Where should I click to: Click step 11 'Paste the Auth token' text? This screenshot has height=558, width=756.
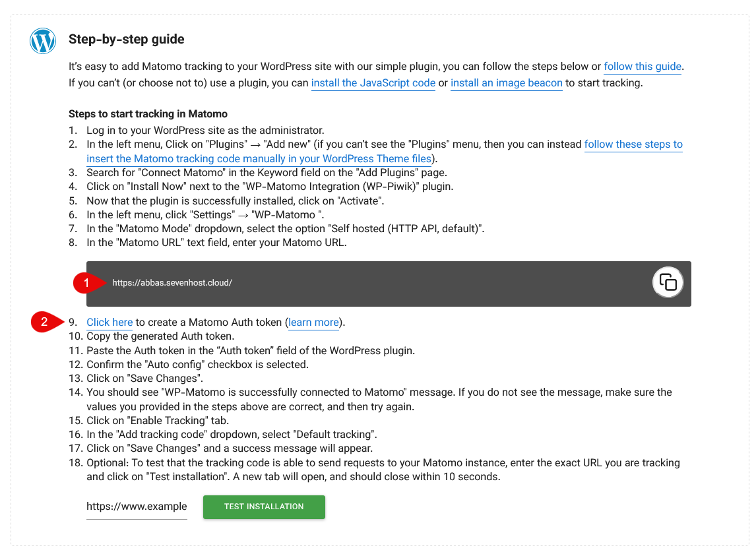point(251,351)
